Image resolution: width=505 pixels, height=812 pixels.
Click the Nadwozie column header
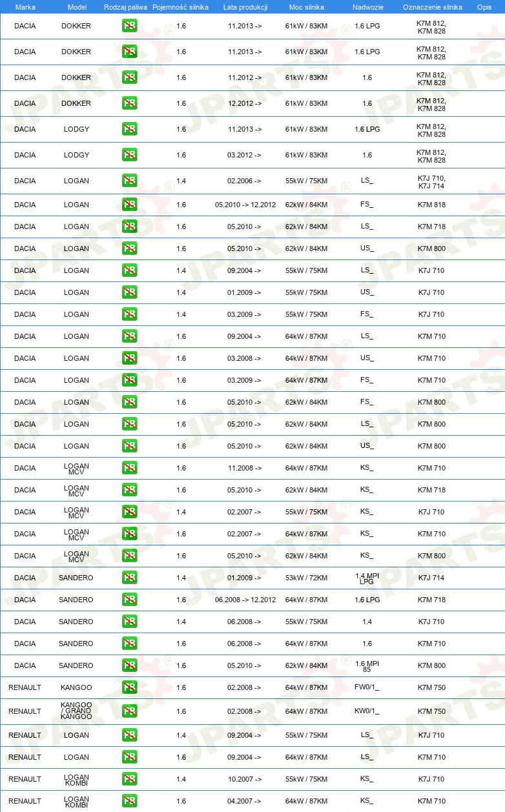(367, 7)
